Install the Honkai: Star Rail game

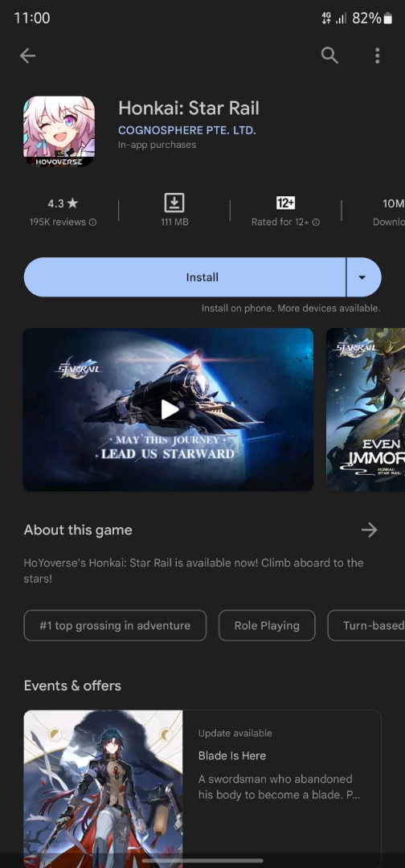(x=185, y=277)
